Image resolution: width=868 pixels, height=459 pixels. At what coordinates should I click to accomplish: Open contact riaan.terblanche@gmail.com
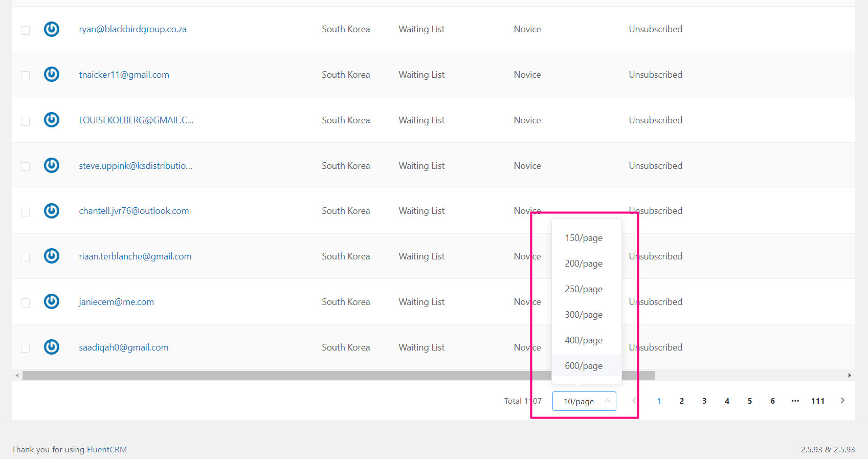[x=135, y=256]
